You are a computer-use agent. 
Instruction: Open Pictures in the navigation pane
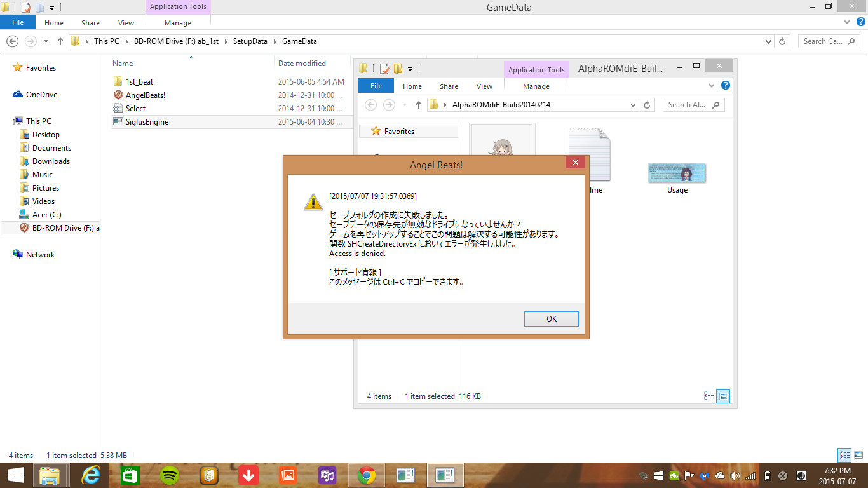46,188
